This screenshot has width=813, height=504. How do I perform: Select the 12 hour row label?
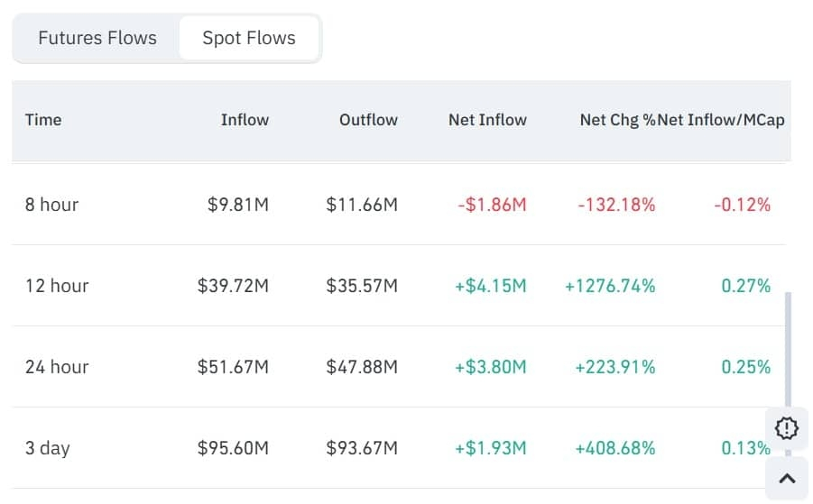click(x=57, y=286)
